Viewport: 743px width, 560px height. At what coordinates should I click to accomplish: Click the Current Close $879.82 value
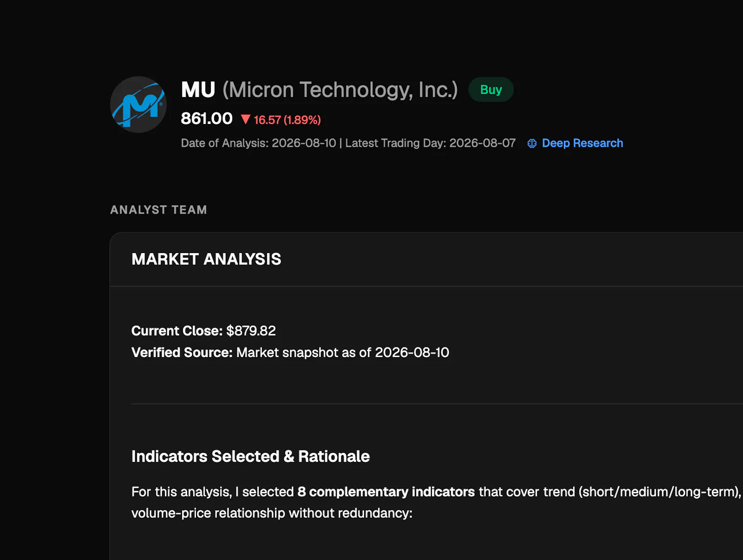[251, 331]
